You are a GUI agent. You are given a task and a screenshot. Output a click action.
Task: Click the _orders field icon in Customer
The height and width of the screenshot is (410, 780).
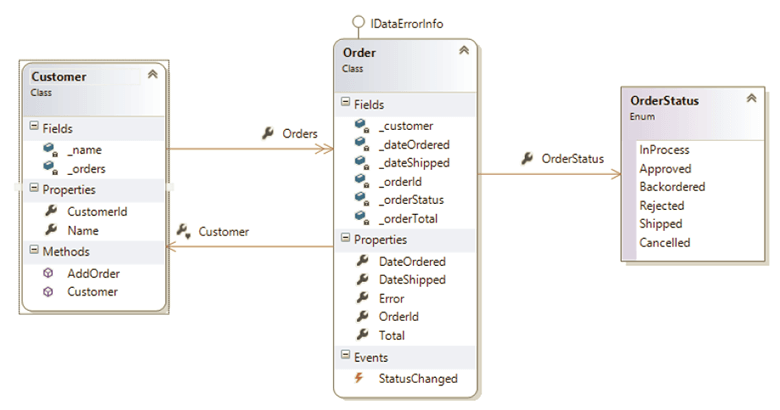coord(50,168)
